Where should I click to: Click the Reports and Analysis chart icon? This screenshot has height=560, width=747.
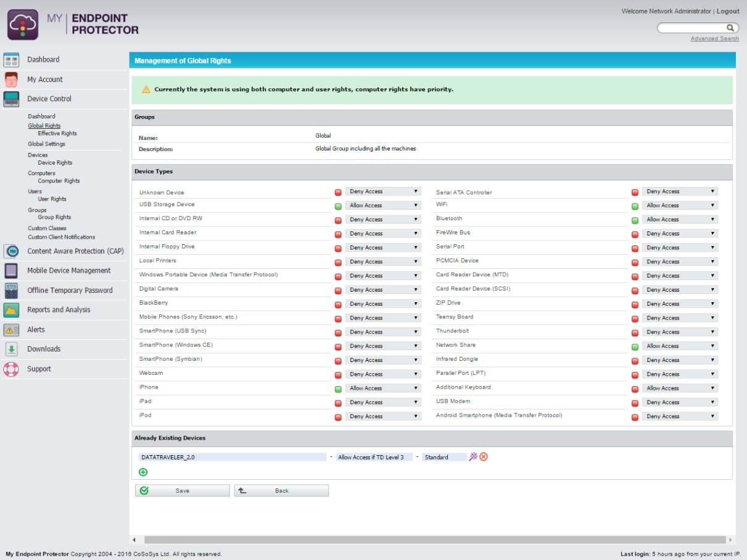coord(11,310)
